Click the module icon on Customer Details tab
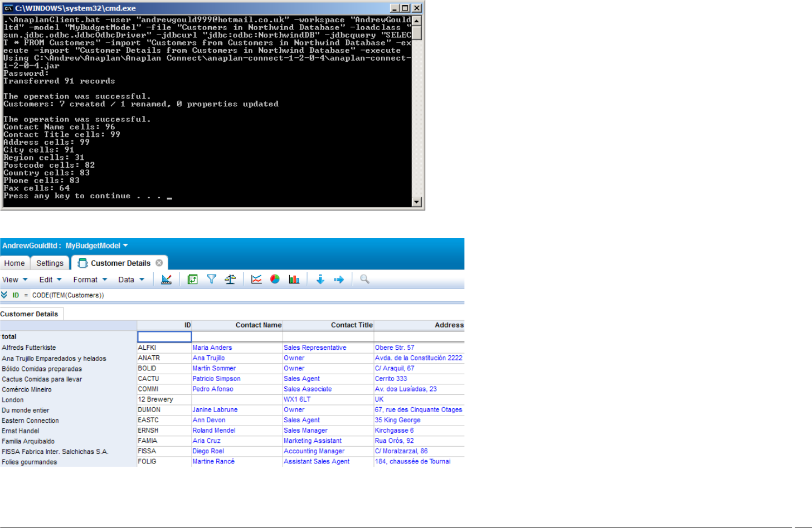This screenshot has height=528, width=812. pyautogui.click(x=82, y=263)
